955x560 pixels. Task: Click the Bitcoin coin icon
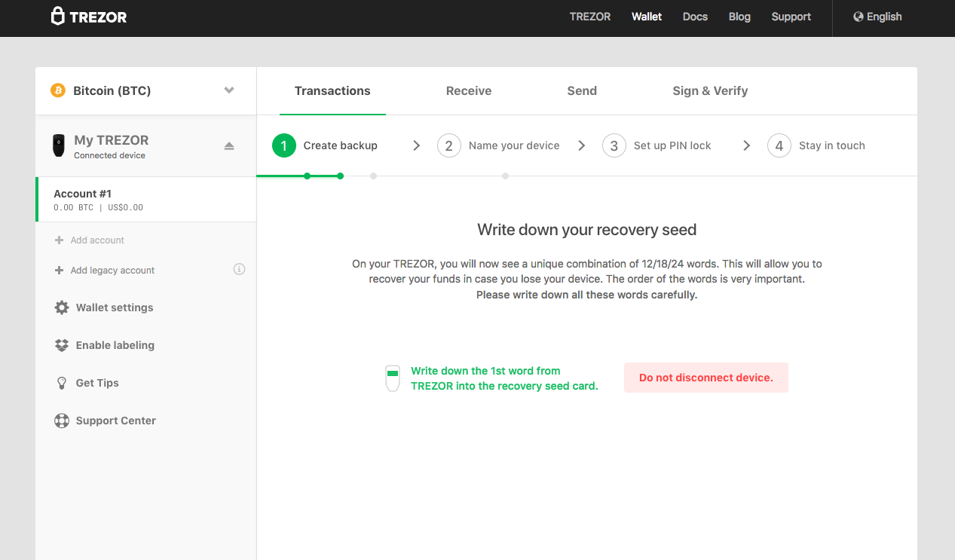[x=58, y=90]
